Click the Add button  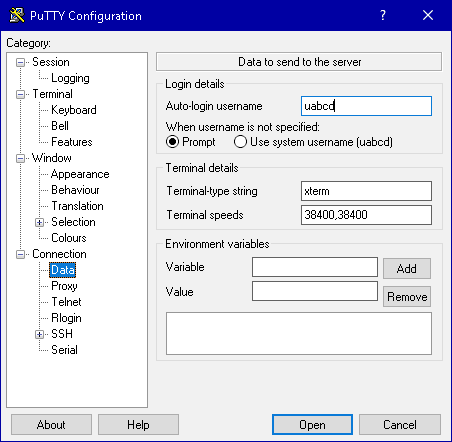pyautogui.click(x=407, y=268)
